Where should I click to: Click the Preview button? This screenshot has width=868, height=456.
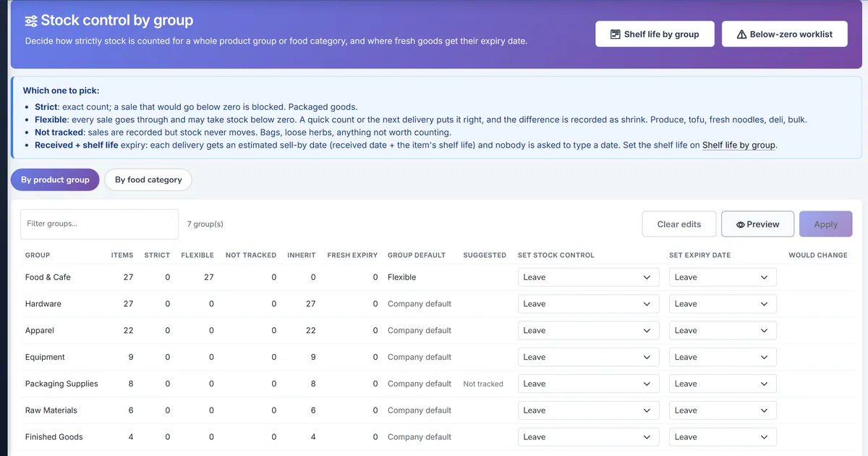click(757, 224)
